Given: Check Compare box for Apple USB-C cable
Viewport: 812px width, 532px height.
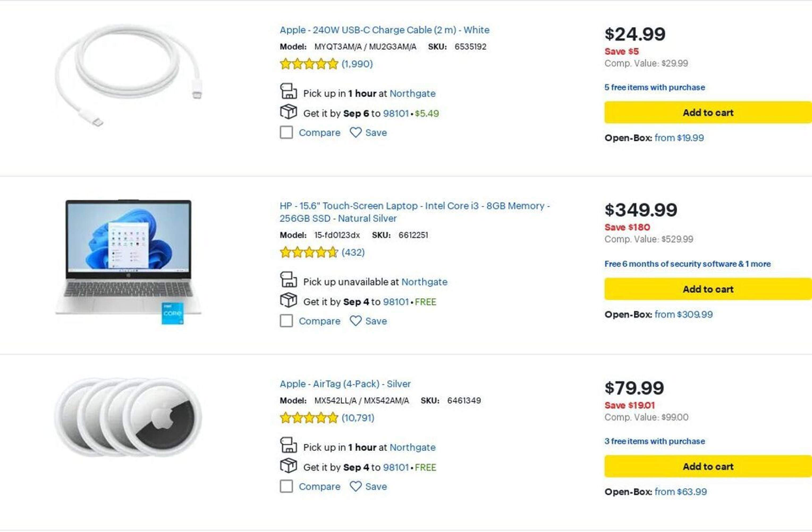Looking at the screenshot, I should [x=286, y=132].
